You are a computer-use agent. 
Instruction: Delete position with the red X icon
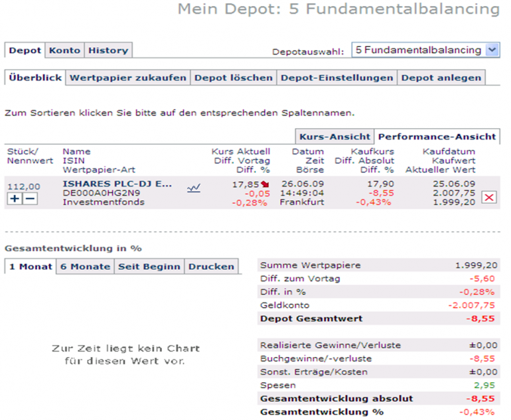pyautogui.click(x=489, y=197)
